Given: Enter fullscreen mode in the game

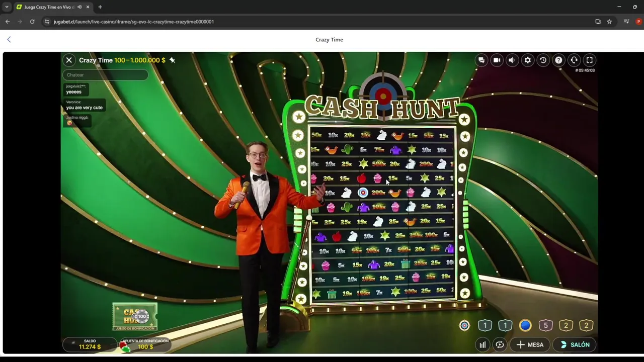Looking at the screenshot, I should (x=590, y=60).
